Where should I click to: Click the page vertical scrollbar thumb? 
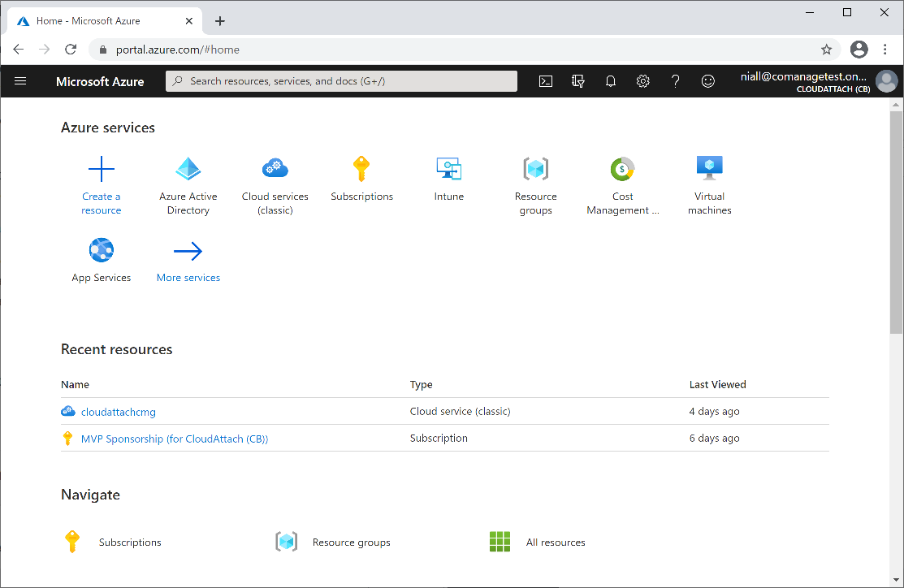click(895, 222)
